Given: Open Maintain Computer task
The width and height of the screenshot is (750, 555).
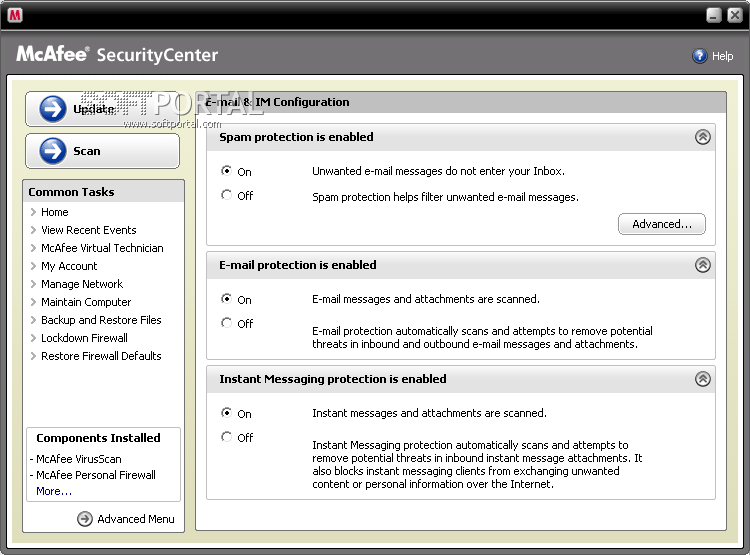Looking at the screenshot, I should pos(86,302).
